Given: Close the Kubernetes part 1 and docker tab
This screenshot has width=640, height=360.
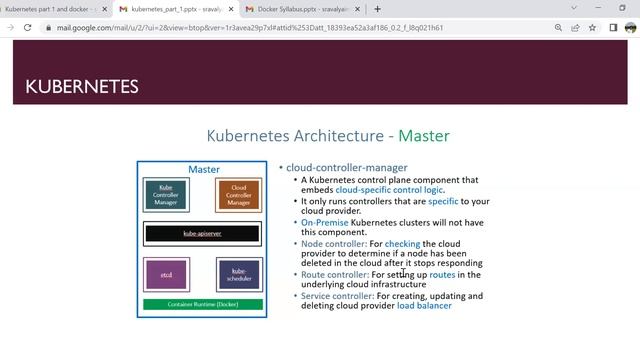Looking at the screenshot, I should pyautogui.click(x=104, y=9).
